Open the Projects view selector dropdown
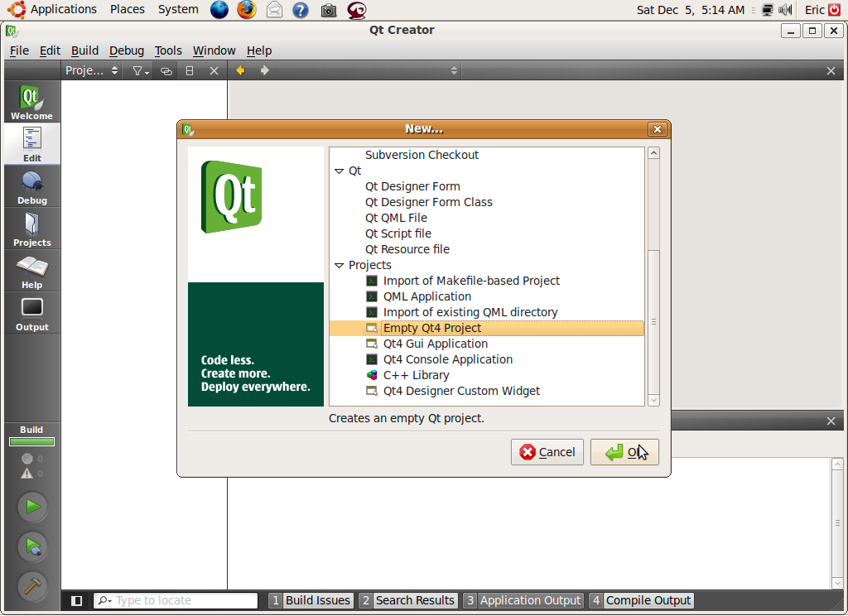 [x=91, y=71]
